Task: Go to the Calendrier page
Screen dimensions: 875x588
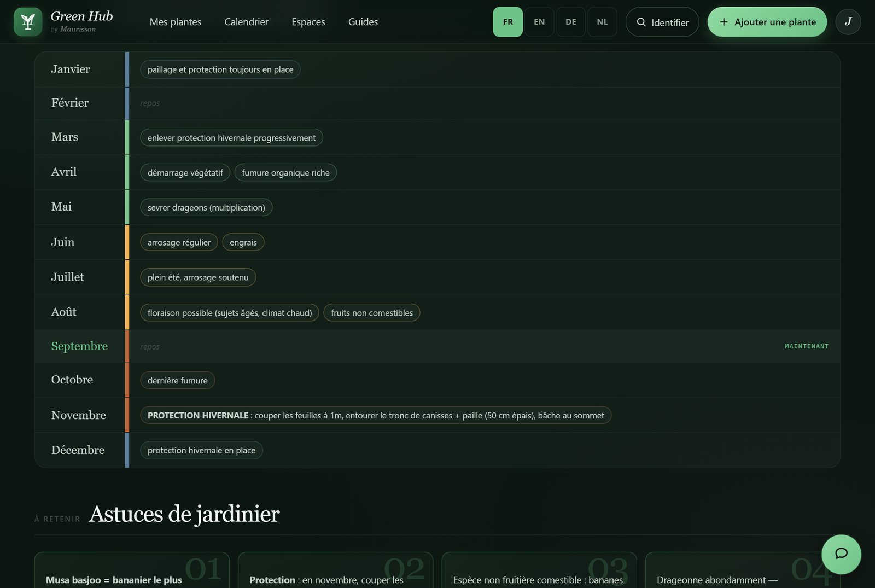Action: tap(247, 22)
